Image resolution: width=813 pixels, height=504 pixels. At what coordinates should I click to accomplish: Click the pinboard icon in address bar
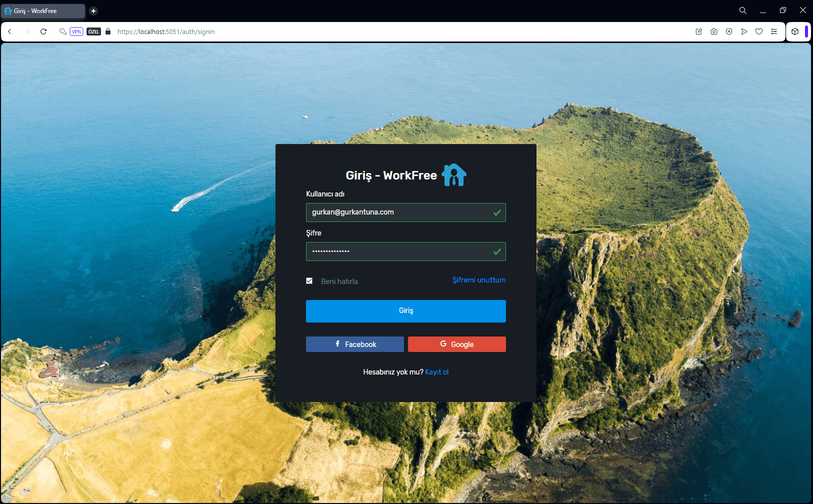[699, 31]
